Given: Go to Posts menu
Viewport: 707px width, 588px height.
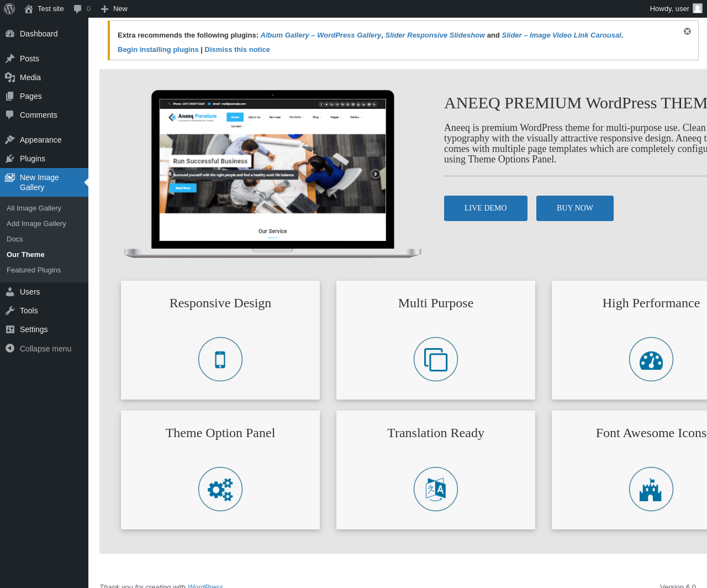Looking at the screenshot, I should [44, 59].
